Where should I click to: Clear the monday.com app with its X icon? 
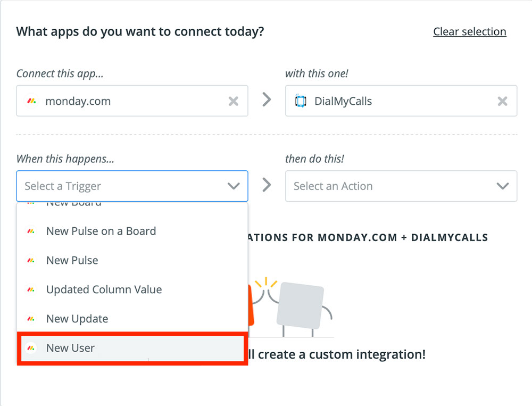coord(233,101)
